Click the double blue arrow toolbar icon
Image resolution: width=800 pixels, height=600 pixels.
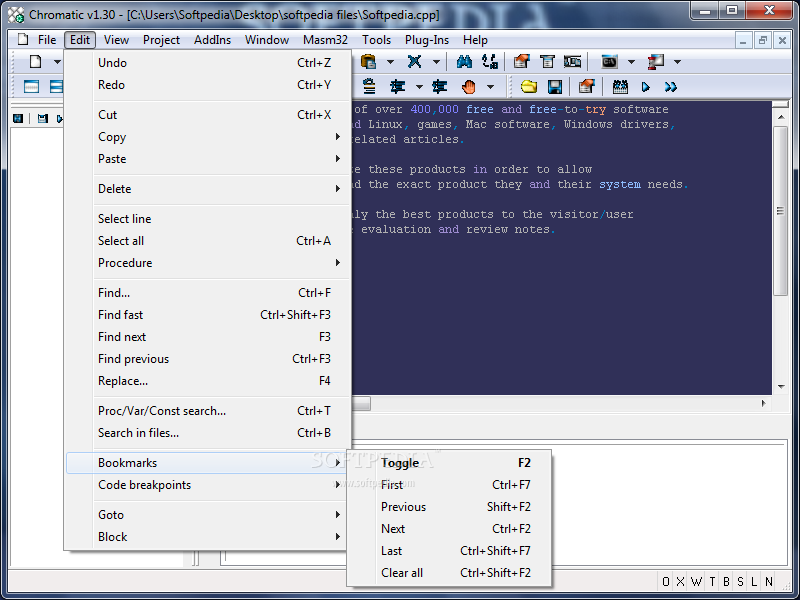(x=670, y=87)
